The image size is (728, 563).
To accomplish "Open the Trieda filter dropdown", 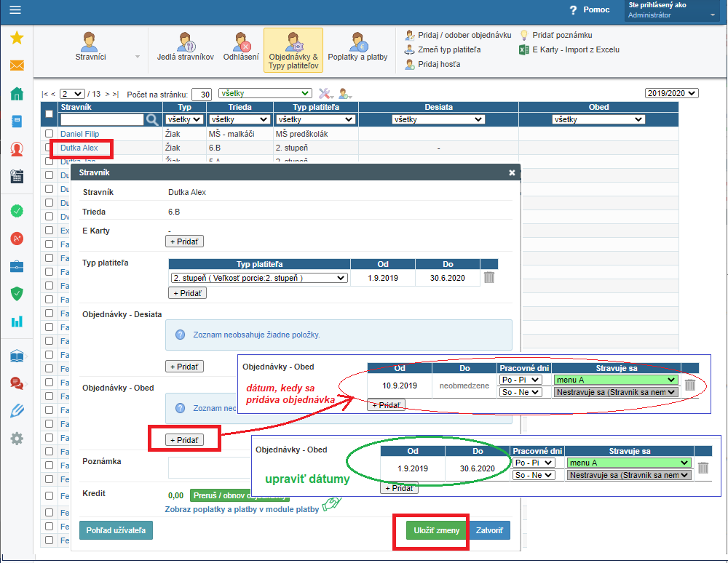I will pos(240,119).
